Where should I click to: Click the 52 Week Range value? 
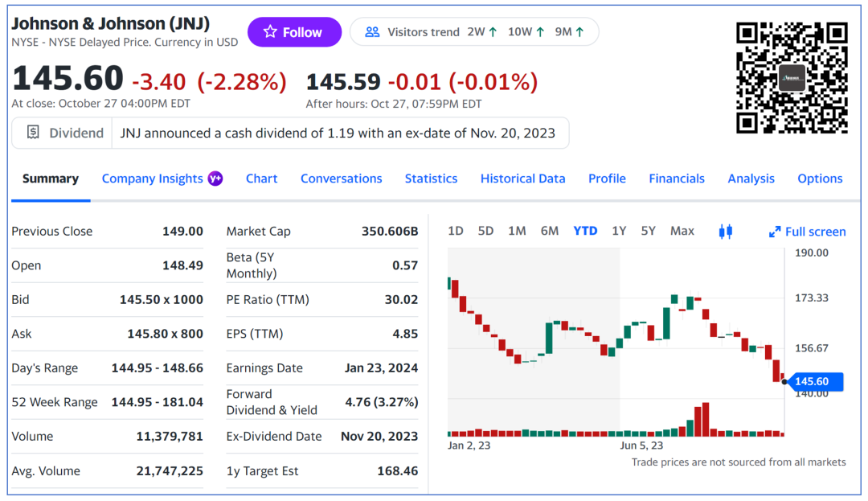pyautogui.click(x=158, y=402)
